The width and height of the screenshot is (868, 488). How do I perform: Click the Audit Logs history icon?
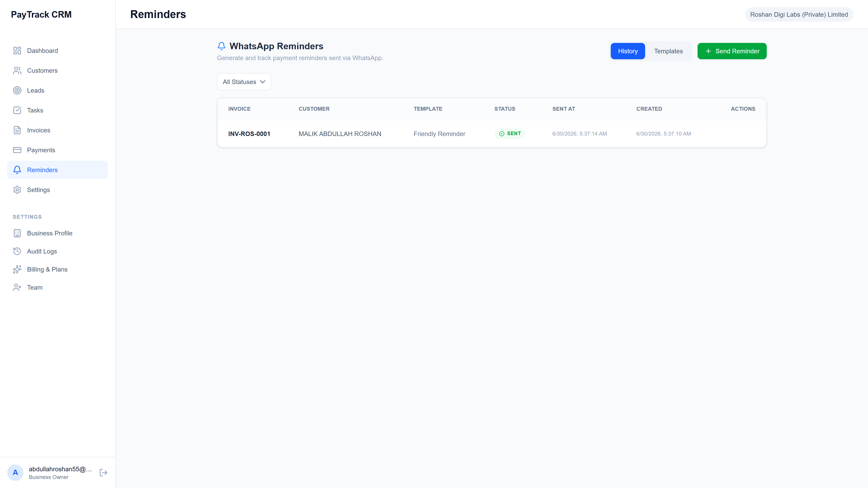pyautogui.click(x=17, y=251)
